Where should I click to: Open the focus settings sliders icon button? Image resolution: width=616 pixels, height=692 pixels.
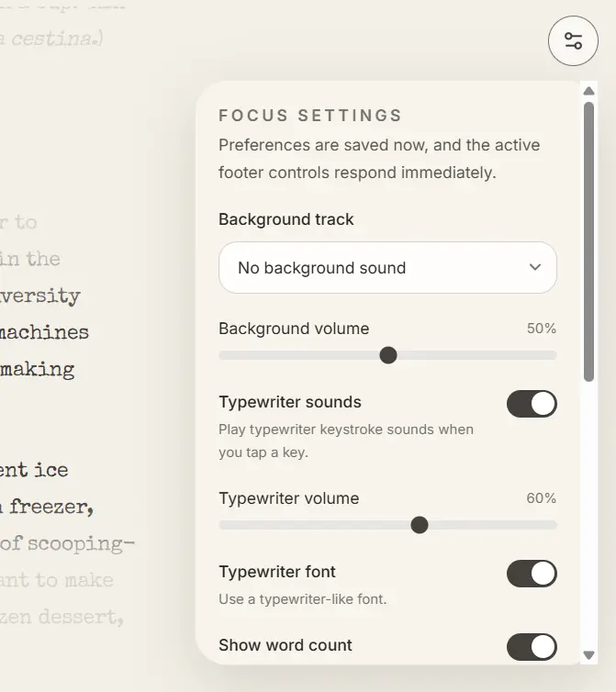click(573, 41)
